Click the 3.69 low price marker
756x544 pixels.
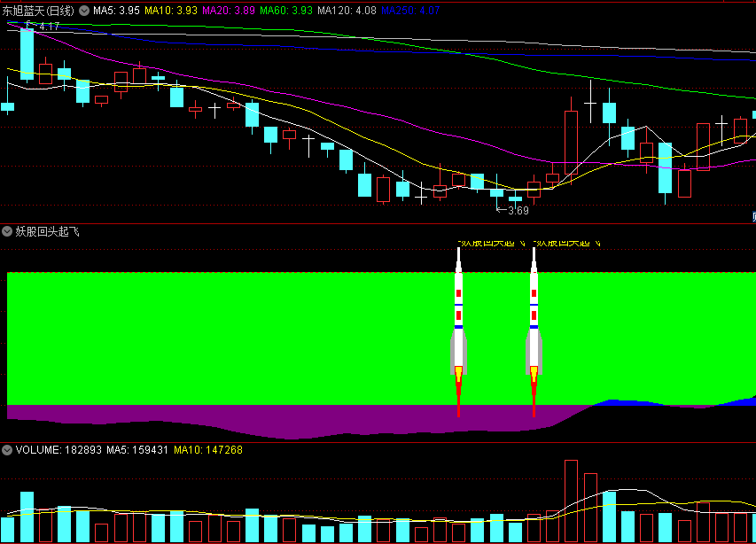[x=518, y=211]
